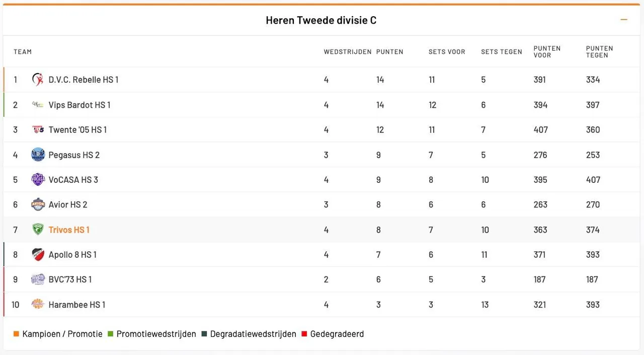Click the Punten tegen column header
This screenshot has height=355, width=644.
click(x=599, y=52)
